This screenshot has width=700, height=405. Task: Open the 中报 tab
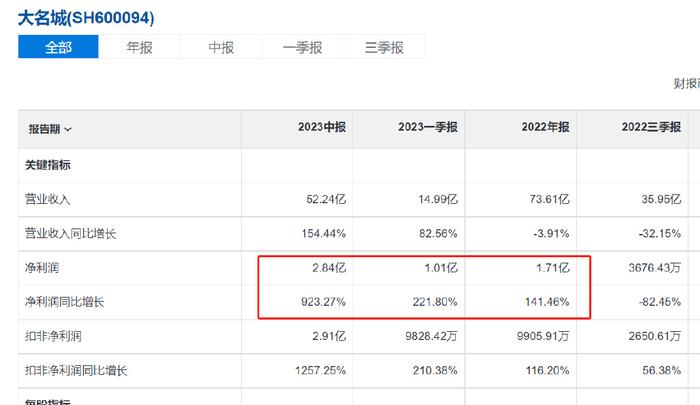(x=221, y=47)
